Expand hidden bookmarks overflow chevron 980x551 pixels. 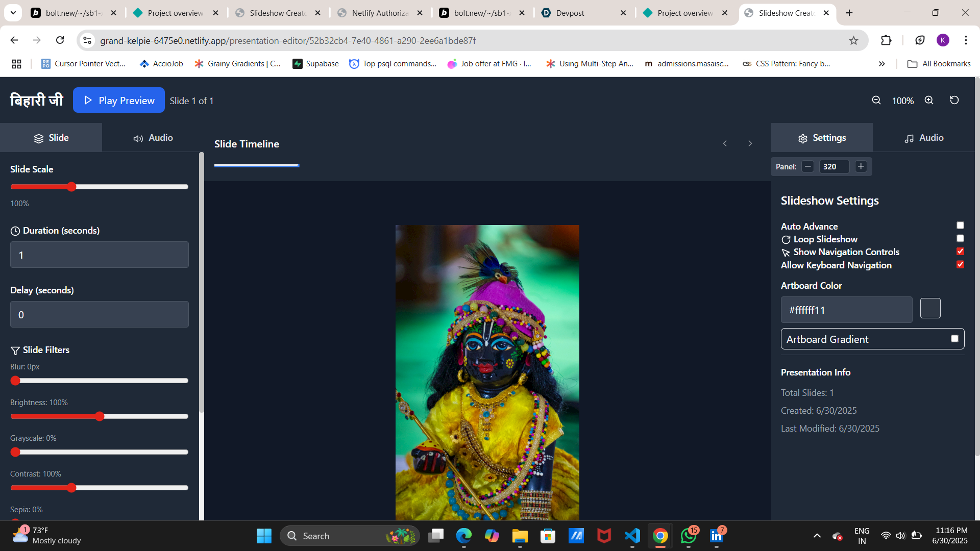pos(881,64)
